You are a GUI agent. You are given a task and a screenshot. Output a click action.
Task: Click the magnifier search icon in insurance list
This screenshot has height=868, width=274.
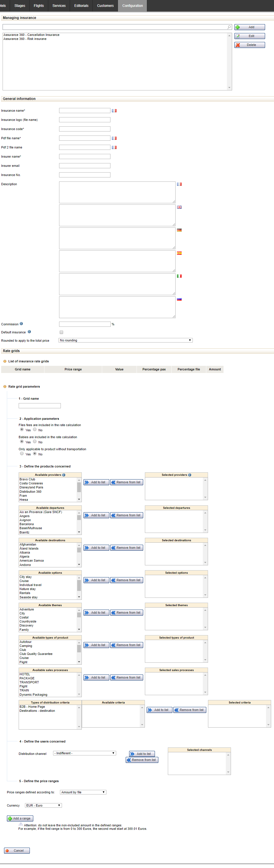229,27
